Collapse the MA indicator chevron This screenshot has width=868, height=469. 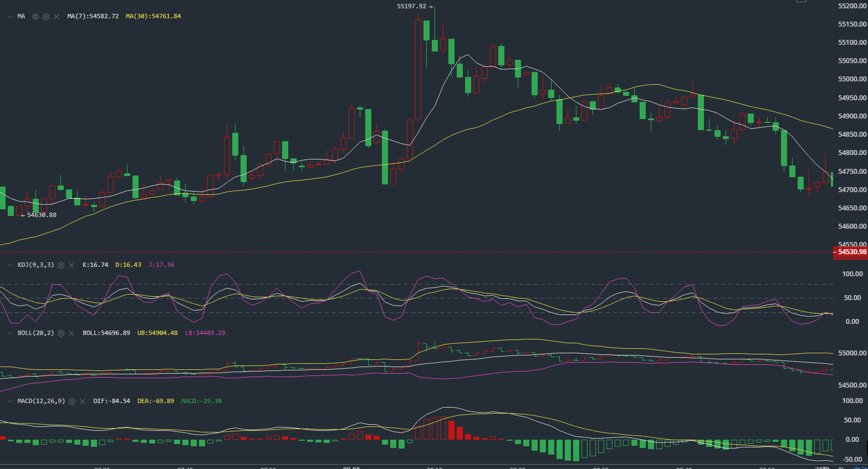(10, 17)
